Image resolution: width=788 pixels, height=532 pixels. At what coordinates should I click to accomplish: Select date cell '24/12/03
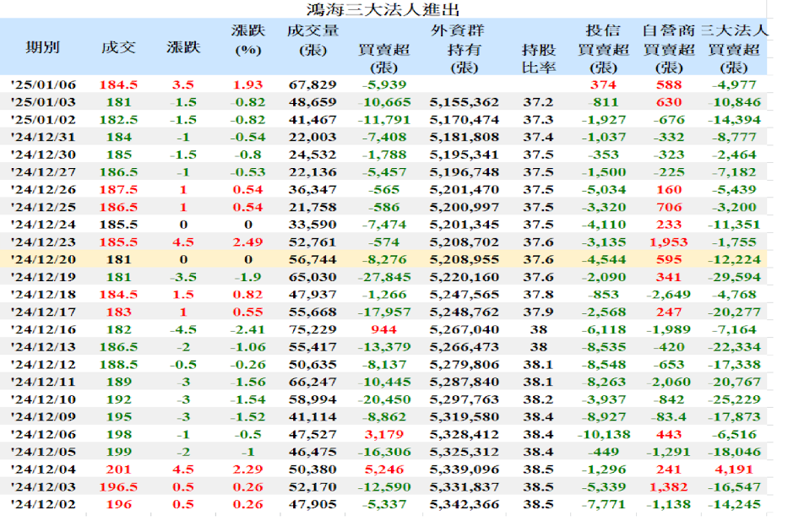[43, 486]
